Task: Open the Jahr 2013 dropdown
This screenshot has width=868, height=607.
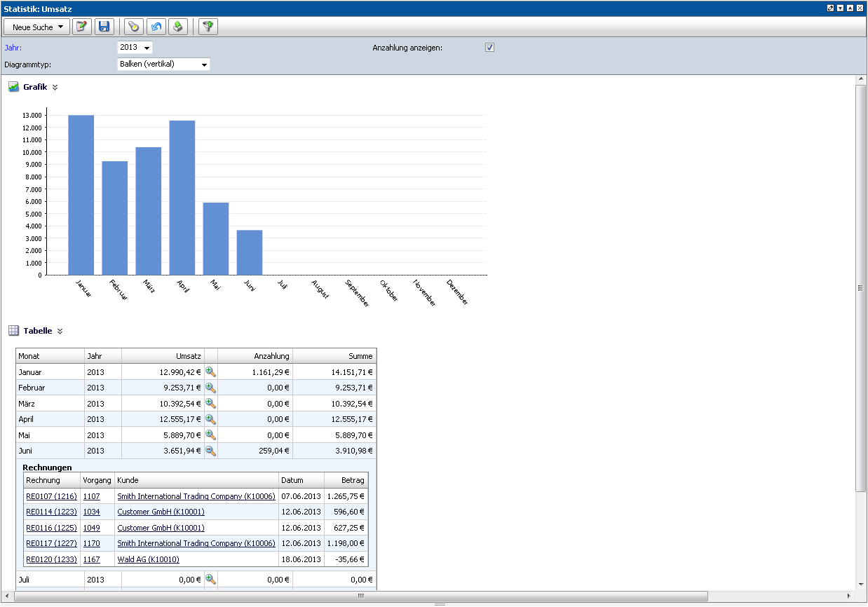Action: (135, 48)
